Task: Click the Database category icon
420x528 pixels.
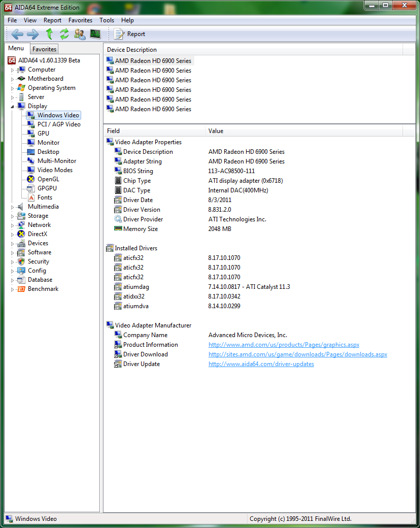Action: coord(21,280)
